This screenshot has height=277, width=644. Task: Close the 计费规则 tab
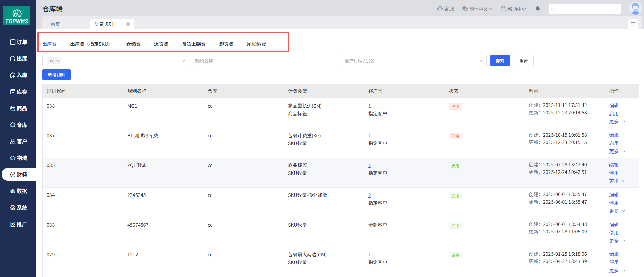point(128,24)
